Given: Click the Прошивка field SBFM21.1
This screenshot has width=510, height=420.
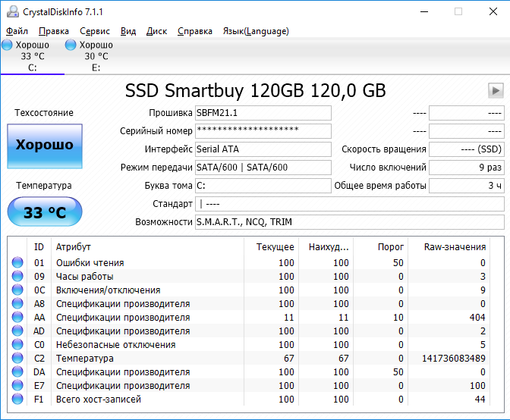Looking at the screenshot, I should (x=263, y=113).
